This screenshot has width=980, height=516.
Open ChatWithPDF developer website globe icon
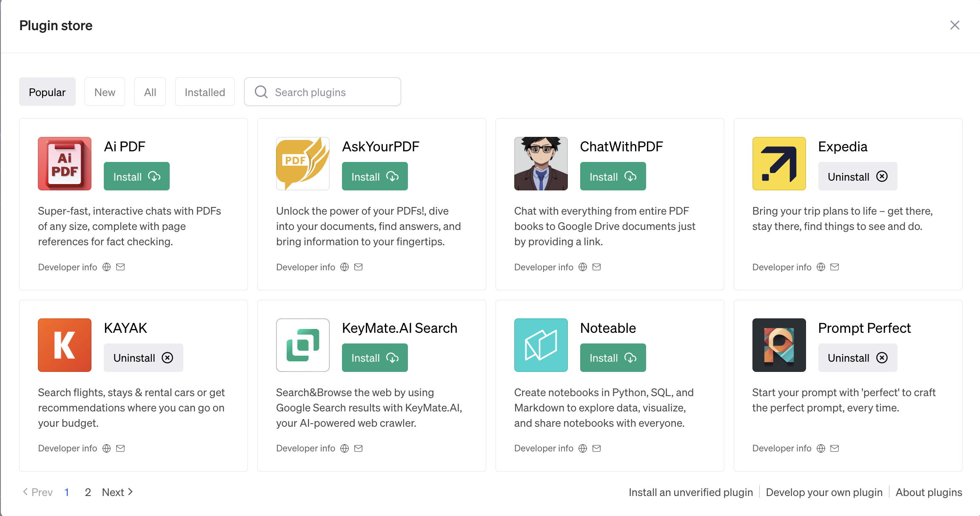(583, 267)
